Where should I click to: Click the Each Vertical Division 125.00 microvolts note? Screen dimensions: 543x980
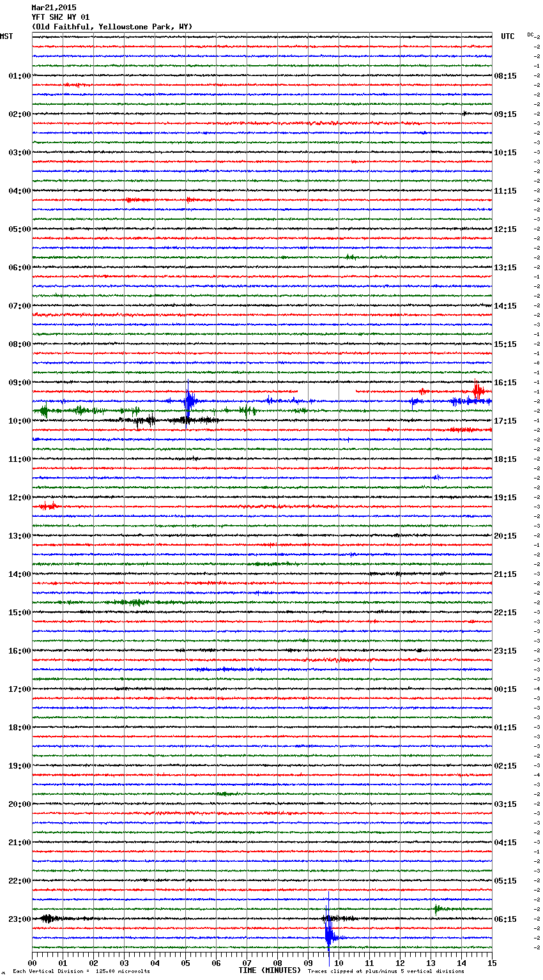[81, 971]
